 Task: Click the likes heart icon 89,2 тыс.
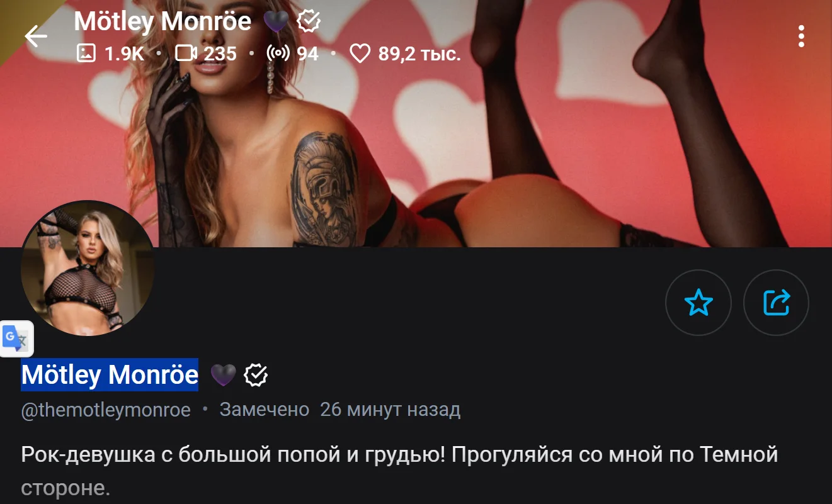[x=360, y=53]
